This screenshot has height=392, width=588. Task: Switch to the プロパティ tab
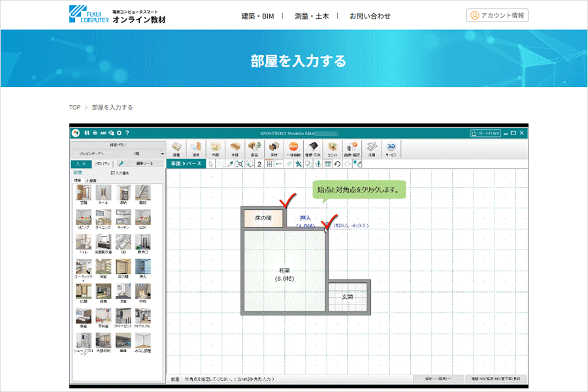click(102, 163)
